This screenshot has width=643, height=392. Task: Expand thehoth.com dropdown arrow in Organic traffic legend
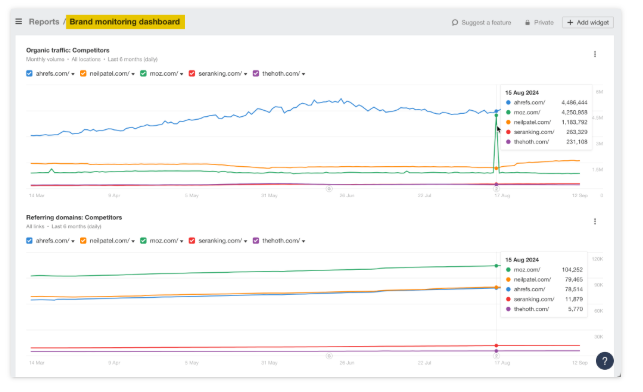coord(303,74)
